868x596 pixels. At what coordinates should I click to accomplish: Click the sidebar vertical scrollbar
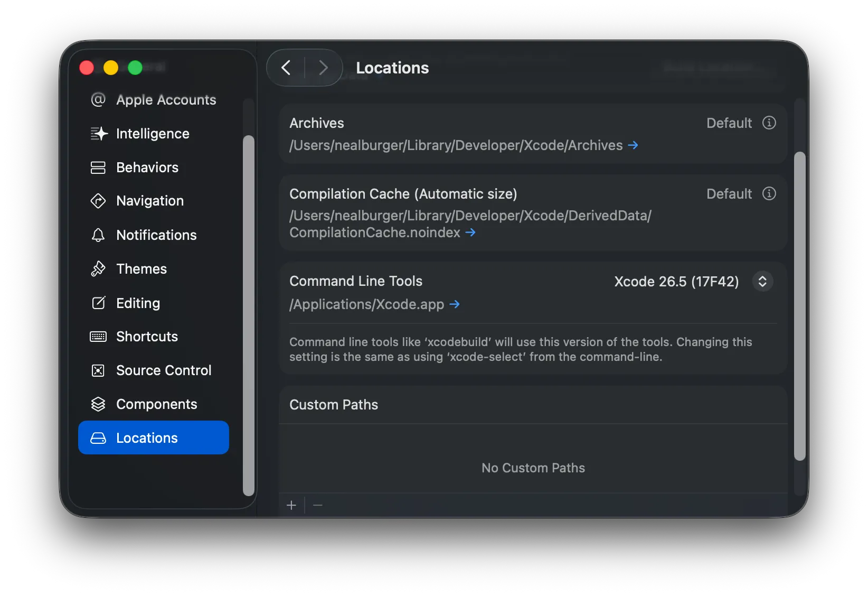[249, 316]
